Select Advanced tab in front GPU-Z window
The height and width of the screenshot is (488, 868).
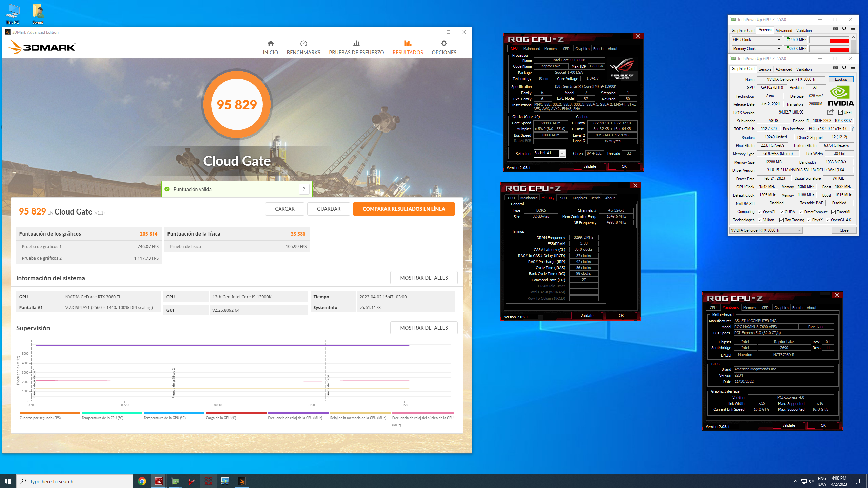point(784,69)
